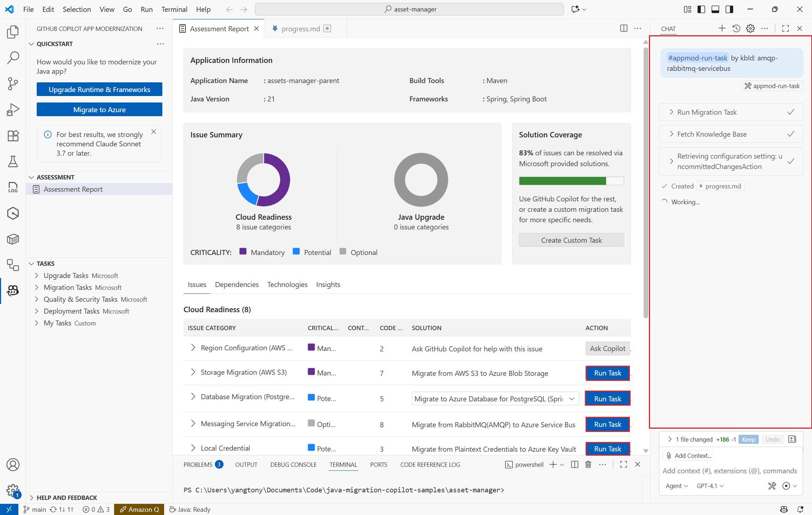The image size is (812, 515).
Task: Open the Terminal menu
Action: 174,9
